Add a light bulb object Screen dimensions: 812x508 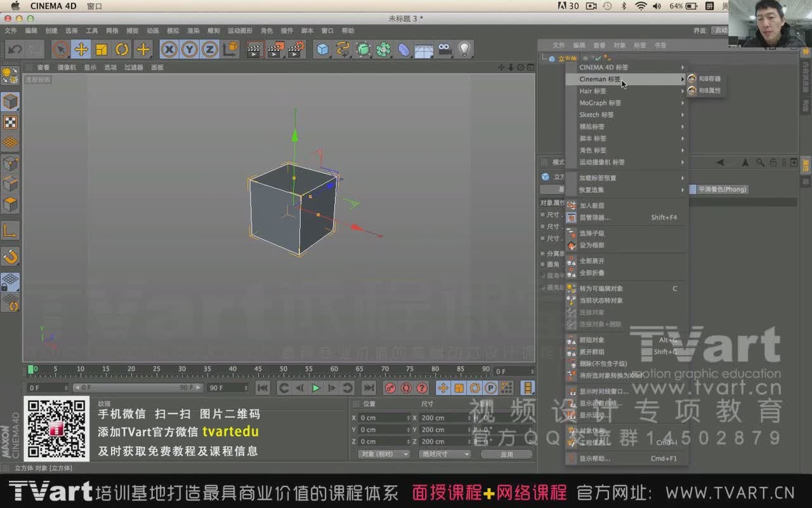pos(465,49)
